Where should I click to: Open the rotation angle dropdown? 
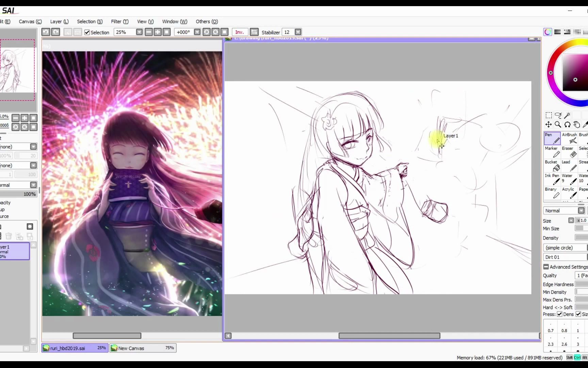197,32
